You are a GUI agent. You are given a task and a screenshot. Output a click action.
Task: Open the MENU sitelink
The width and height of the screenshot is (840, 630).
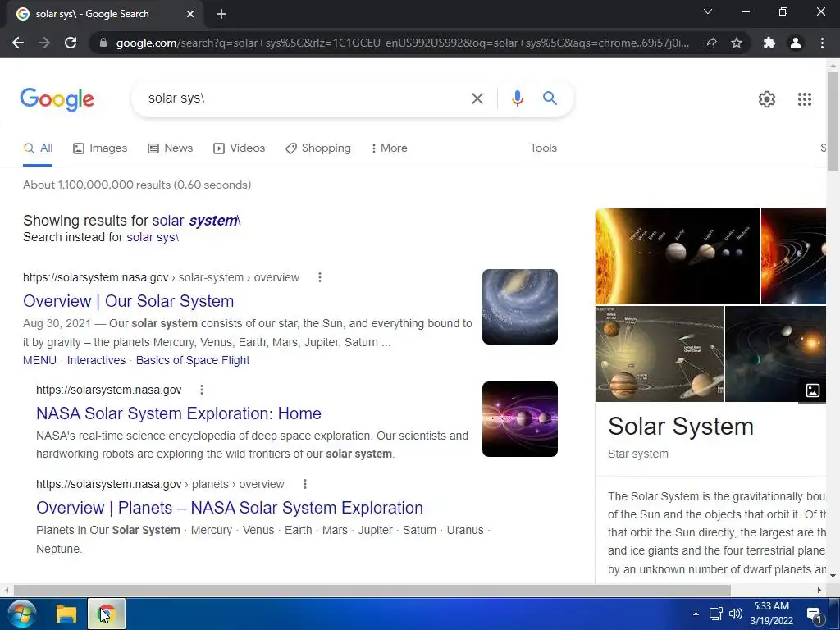(39, 361)
